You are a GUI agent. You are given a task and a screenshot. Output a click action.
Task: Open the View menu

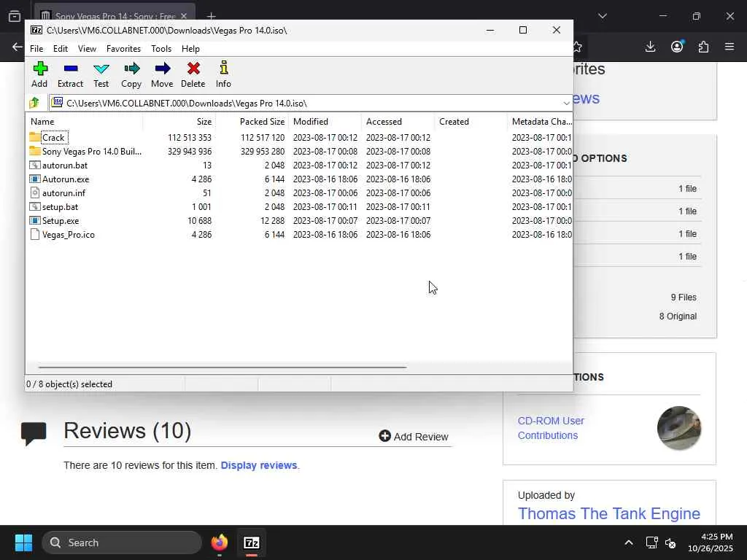[x=88, y=49]
